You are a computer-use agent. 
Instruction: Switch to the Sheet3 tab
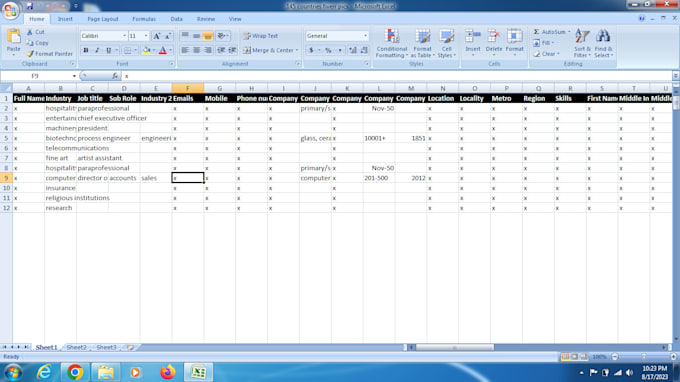coord(106,347)
